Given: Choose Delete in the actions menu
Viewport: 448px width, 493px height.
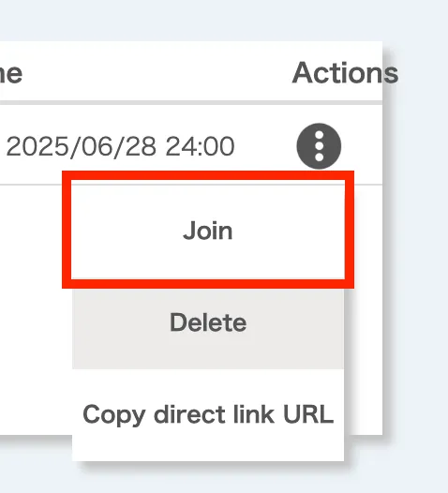Looking at the screenshot, I should (x=208, y=322).
